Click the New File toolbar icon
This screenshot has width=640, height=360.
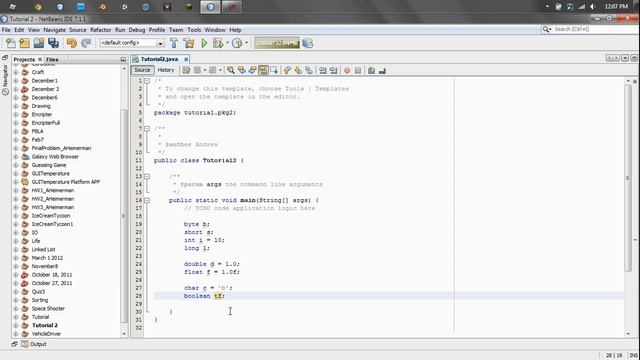pyautogui.click(x=11, y=43)
